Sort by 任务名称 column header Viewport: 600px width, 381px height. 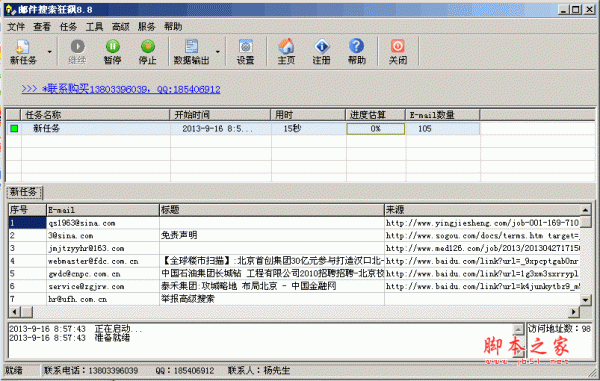pos(95,115)
